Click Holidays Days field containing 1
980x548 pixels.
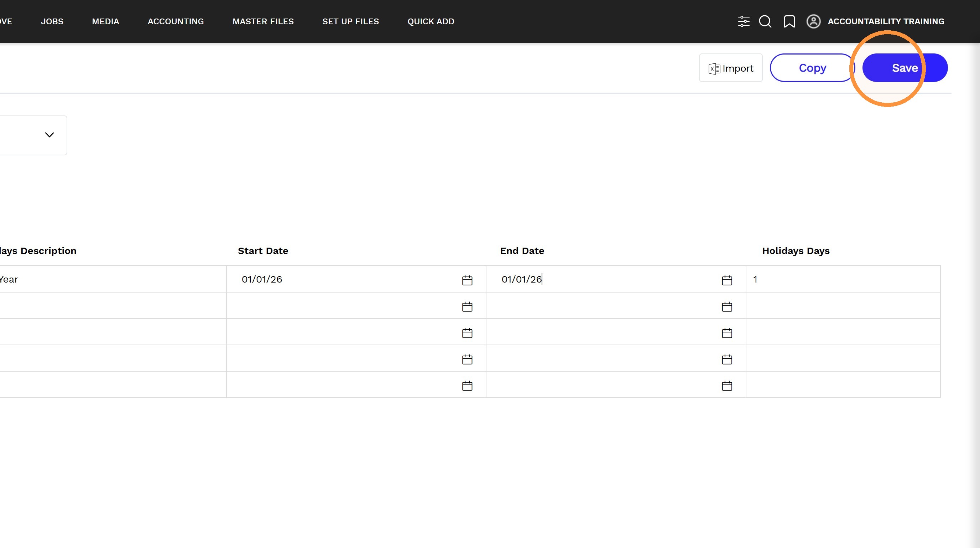click(843, 279)
